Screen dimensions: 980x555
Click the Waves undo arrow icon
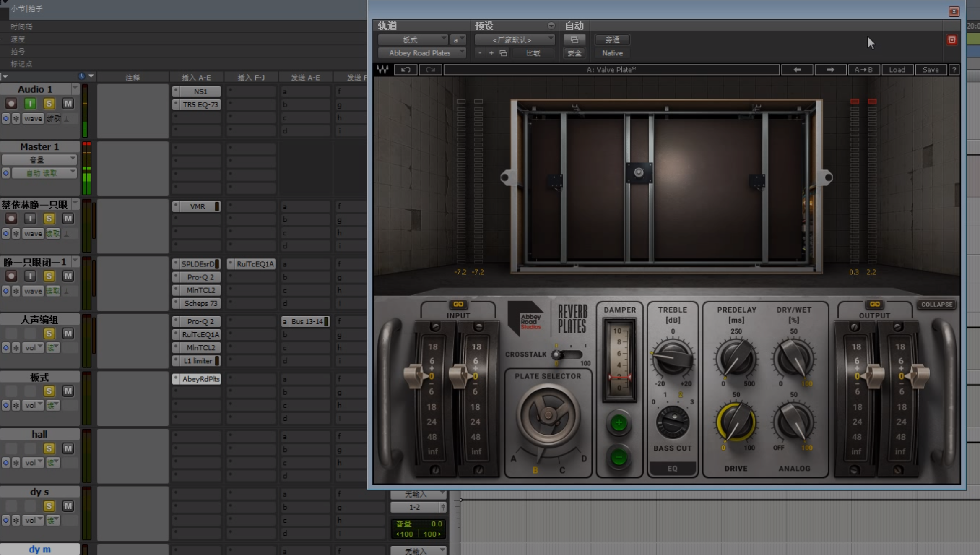(406, 70)
